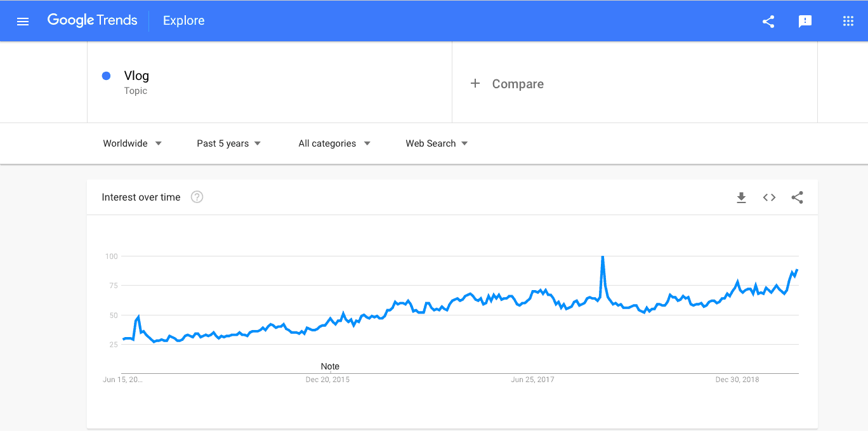The image size is (868, 431).
Task: Click the share icon in header
Action: click(x=768, y=21)
